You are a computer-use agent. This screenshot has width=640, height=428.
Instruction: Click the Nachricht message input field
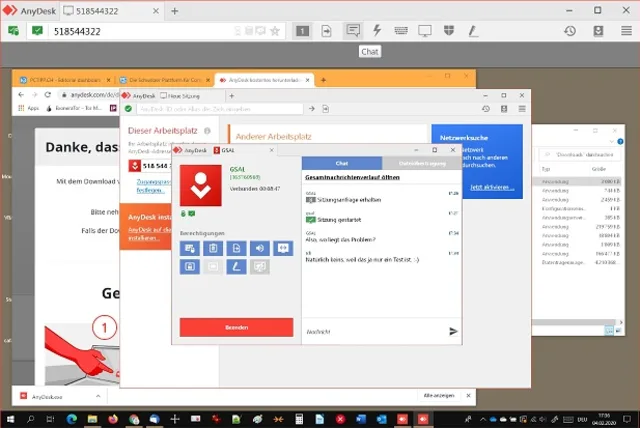pos(375,332)
